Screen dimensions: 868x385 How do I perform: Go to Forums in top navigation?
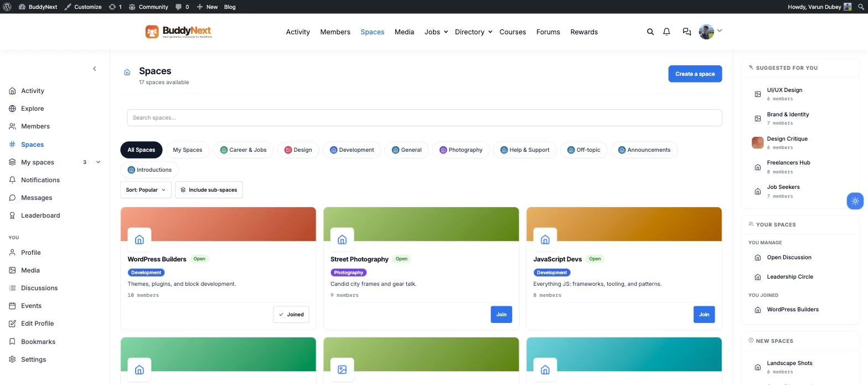click(548, 32)
